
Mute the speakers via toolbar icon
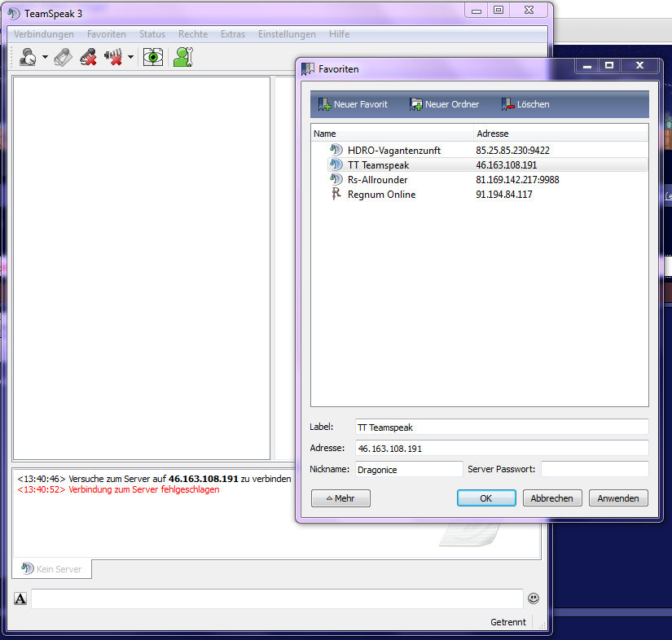113,57
